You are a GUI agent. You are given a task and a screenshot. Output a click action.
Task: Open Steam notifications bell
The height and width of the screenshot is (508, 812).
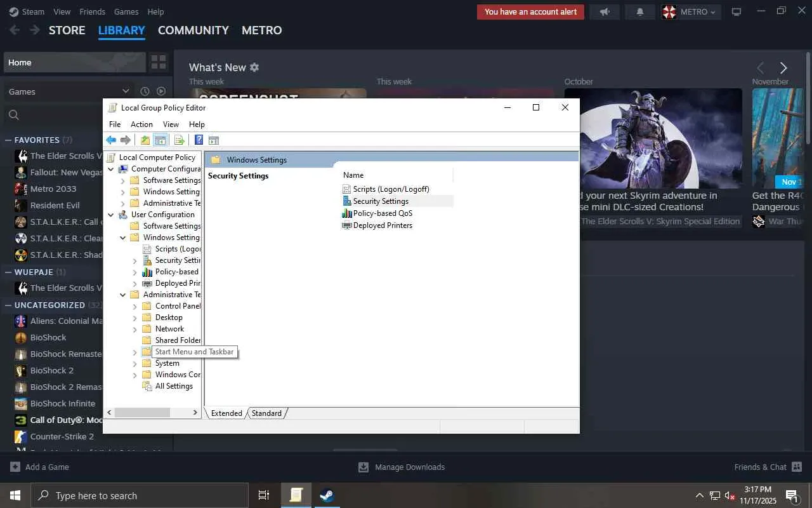[640, 12]
